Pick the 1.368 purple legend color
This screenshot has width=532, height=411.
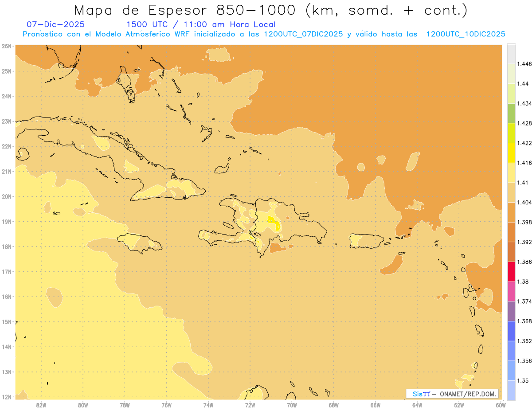pyautogui.click(x=511, y=311)
